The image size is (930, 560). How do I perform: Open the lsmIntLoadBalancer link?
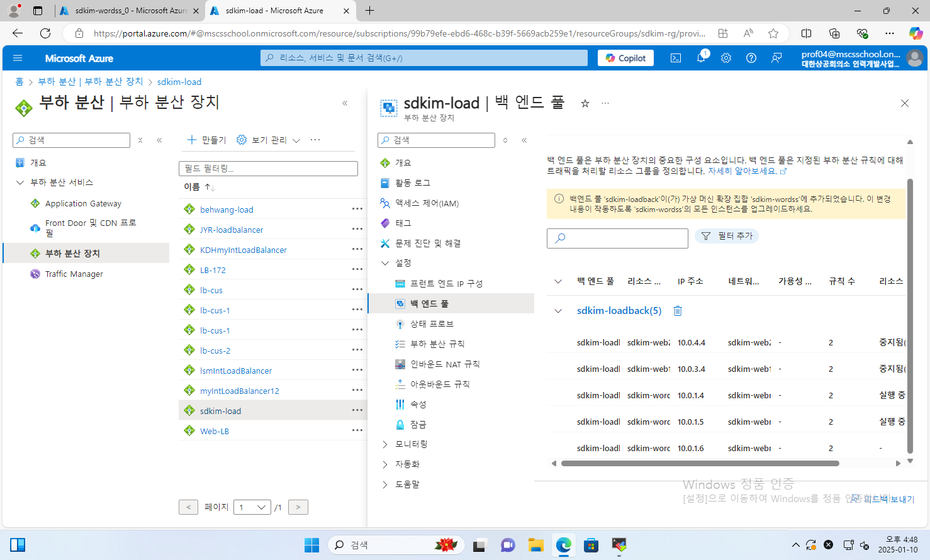click(236, 371)
